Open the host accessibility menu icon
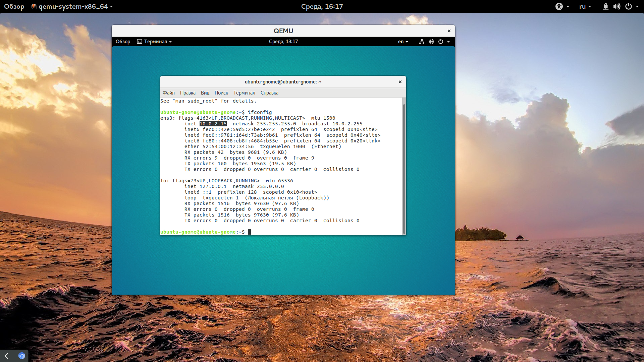This screenshot has width=644, height=362. [559, 6]
